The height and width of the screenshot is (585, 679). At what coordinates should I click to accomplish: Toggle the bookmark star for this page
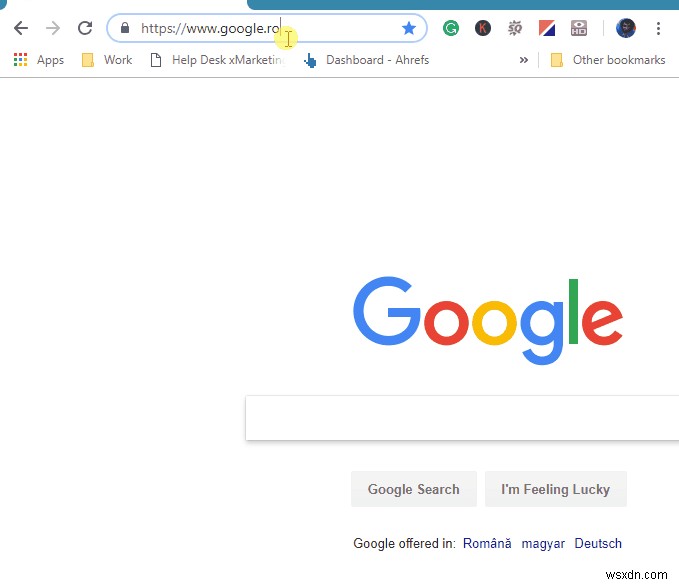point(408,29)
